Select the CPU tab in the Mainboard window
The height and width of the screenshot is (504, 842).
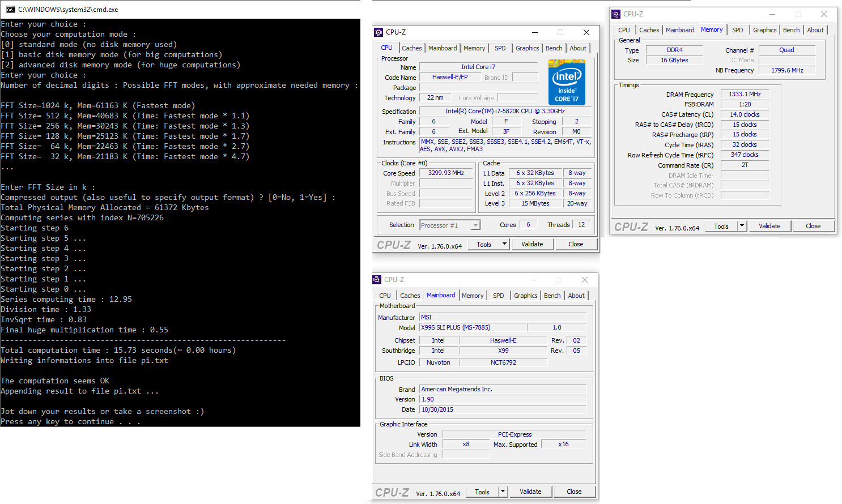coord(385,296)
